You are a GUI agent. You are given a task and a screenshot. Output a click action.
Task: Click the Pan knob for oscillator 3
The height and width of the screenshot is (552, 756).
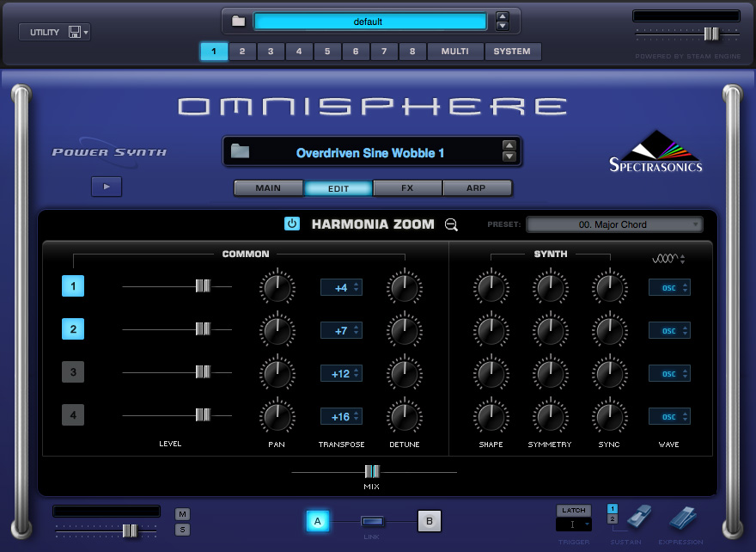(277, 373)
